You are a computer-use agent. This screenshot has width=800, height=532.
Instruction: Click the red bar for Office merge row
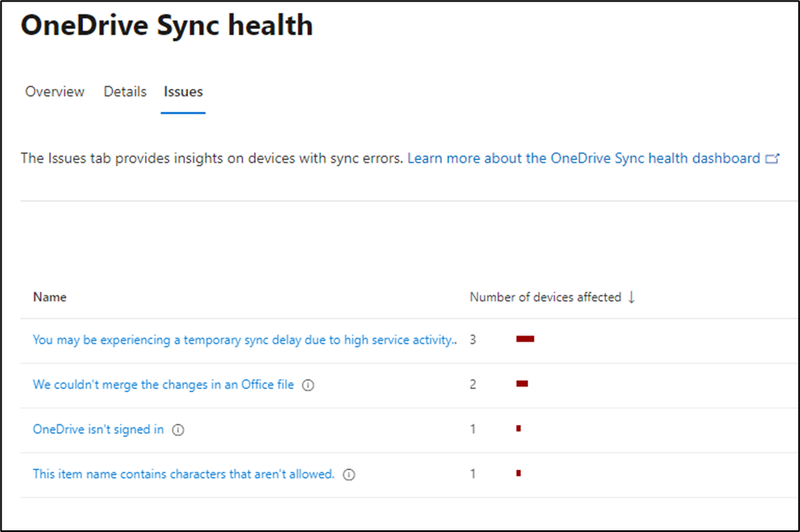pyautogui.click(x=522, y=384)
